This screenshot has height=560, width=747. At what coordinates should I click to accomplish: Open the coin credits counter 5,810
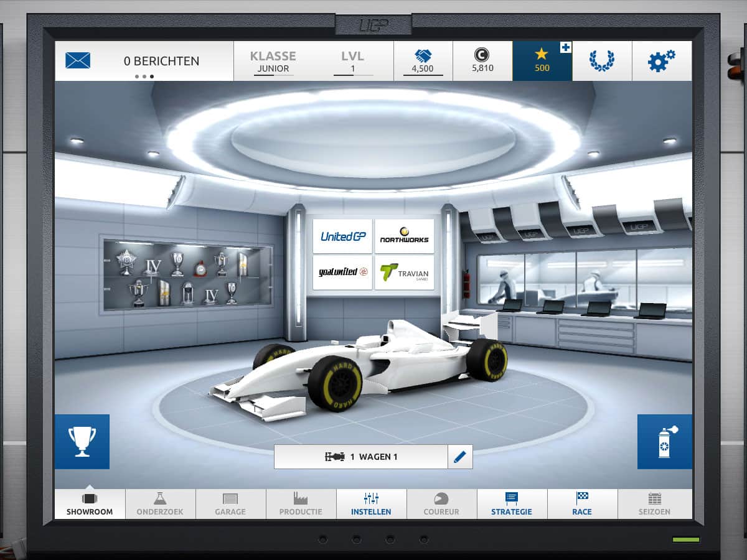click(482, 61)
